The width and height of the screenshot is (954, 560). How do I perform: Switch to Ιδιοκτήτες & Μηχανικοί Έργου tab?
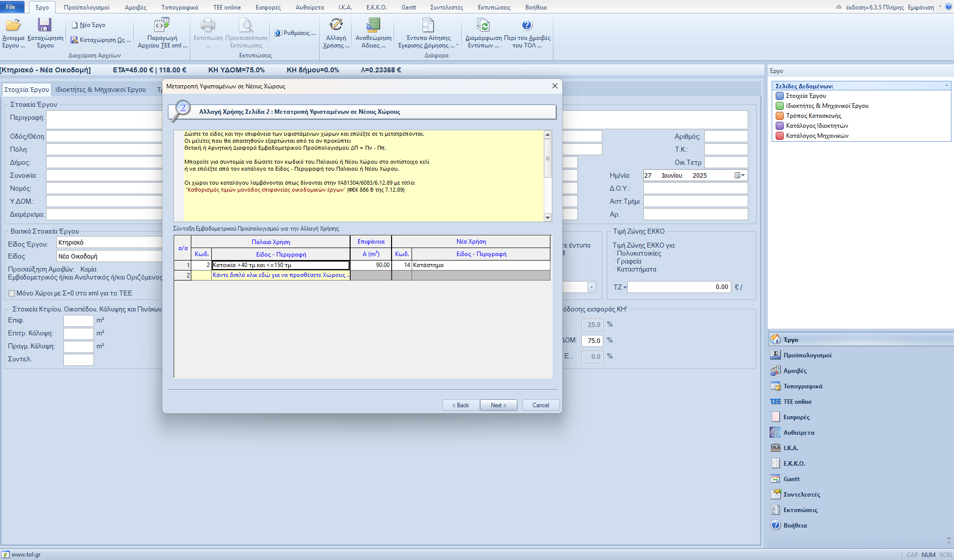coord(100,90)
